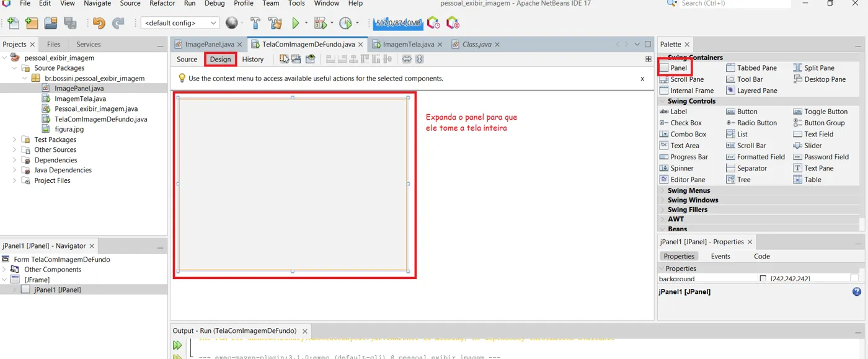Open the History view
The image size is (868, 359).
tap(252, 60)
